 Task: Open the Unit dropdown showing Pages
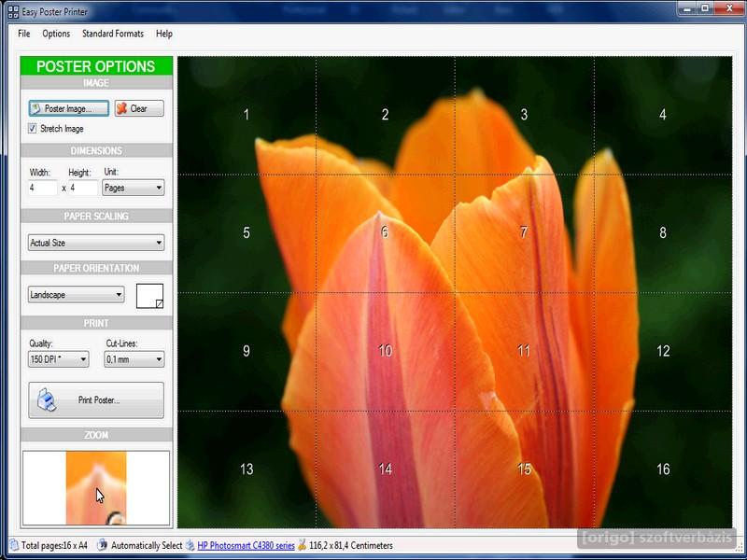[x=134, y=188]
